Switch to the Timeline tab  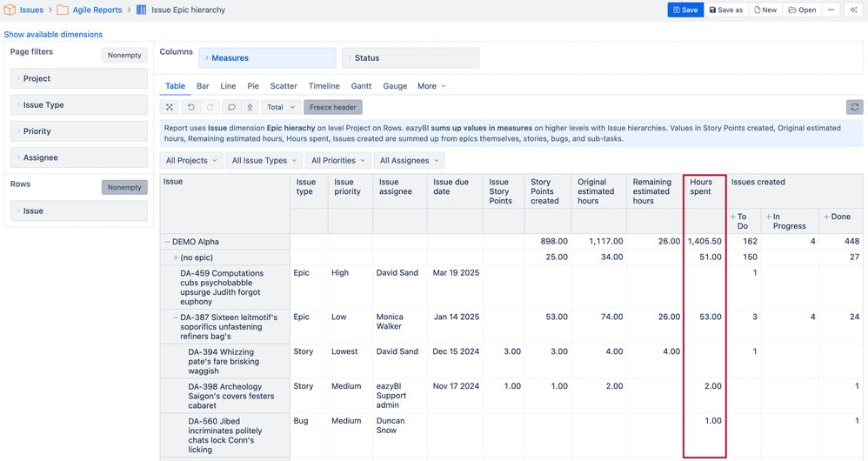pyautogui.click(x=324, y=86)
